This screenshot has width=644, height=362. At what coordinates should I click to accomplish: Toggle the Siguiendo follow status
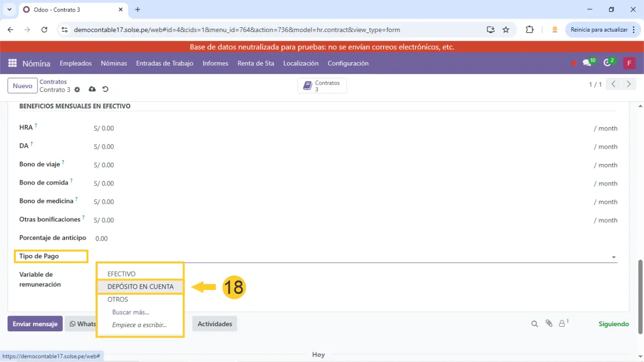click(x=613, y=324)
